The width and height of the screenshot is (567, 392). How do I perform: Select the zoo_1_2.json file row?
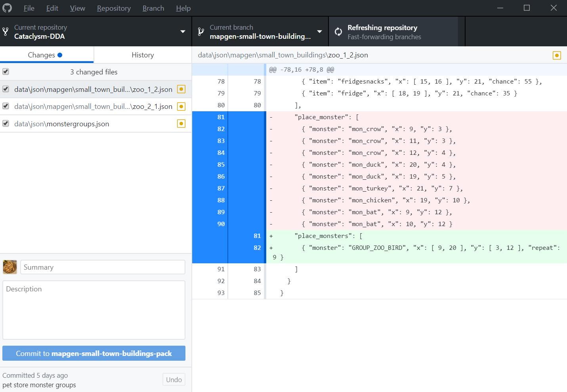click(x=95, y=89)
